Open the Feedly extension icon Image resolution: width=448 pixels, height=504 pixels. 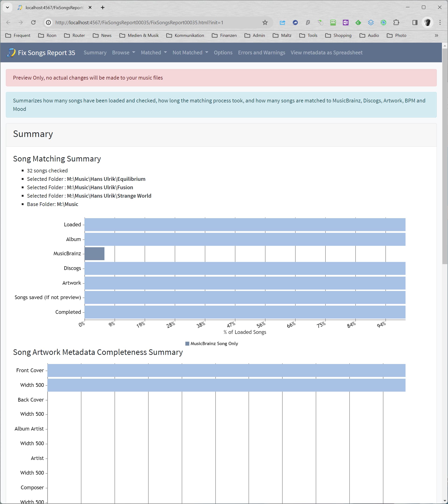[358, 22]
